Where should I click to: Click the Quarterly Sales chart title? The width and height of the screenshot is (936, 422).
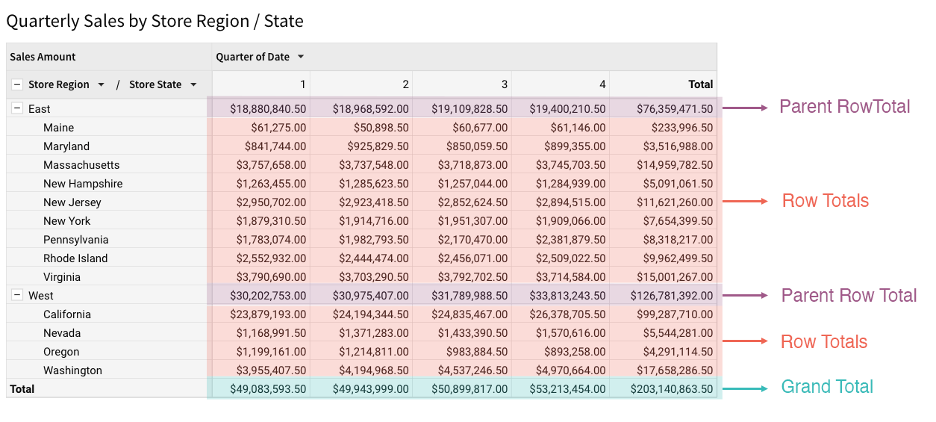click(155, 20)
